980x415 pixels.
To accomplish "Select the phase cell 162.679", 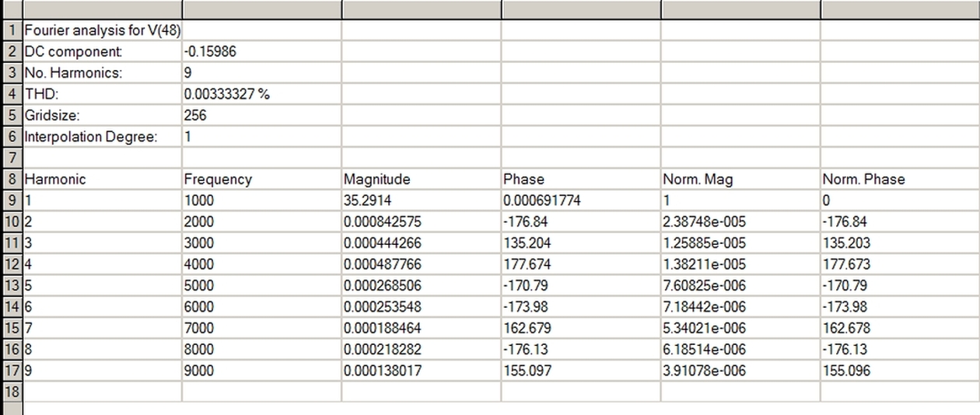I will click(x=581, y=328).
